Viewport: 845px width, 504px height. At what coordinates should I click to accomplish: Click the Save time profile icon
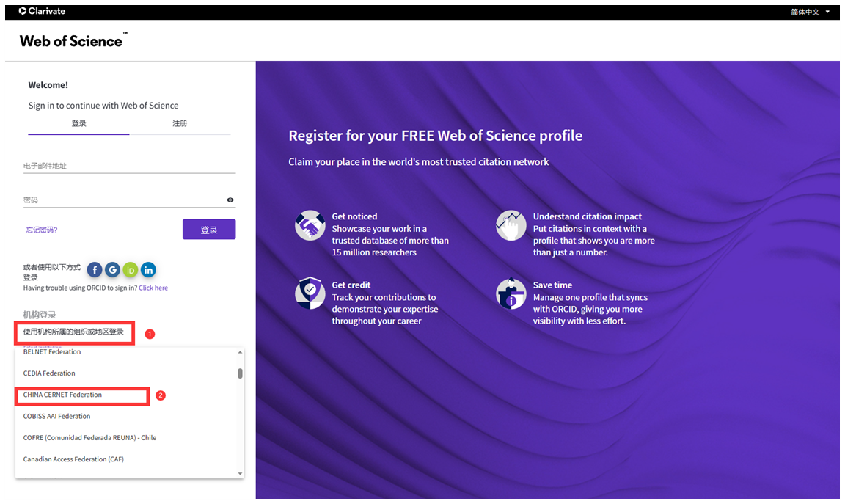coord(511,293)
